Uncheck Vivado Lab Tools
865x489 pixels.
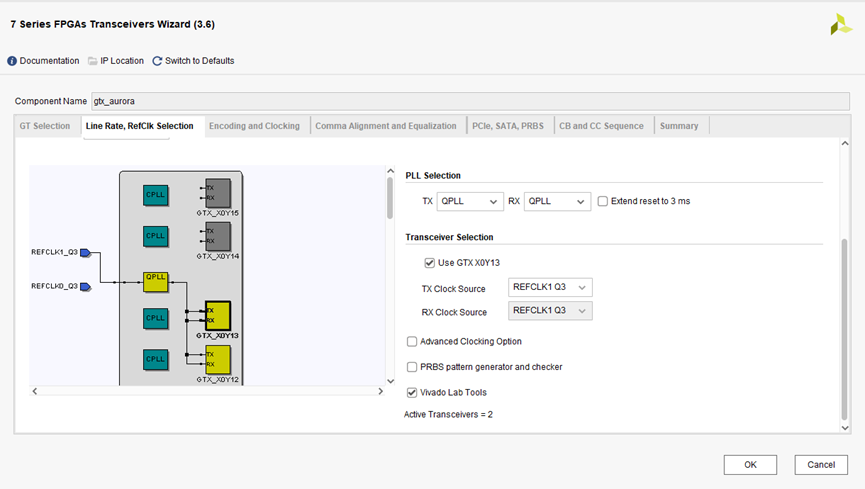[412, 392]
